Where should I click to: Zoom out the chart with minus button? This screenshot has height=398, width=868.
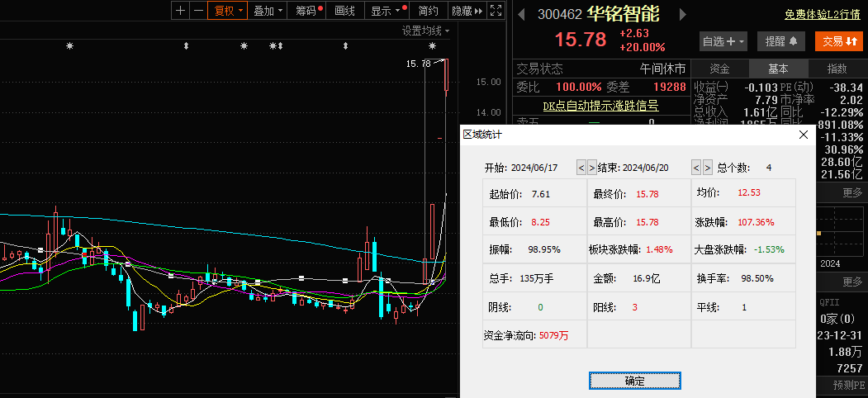point(198,10)
